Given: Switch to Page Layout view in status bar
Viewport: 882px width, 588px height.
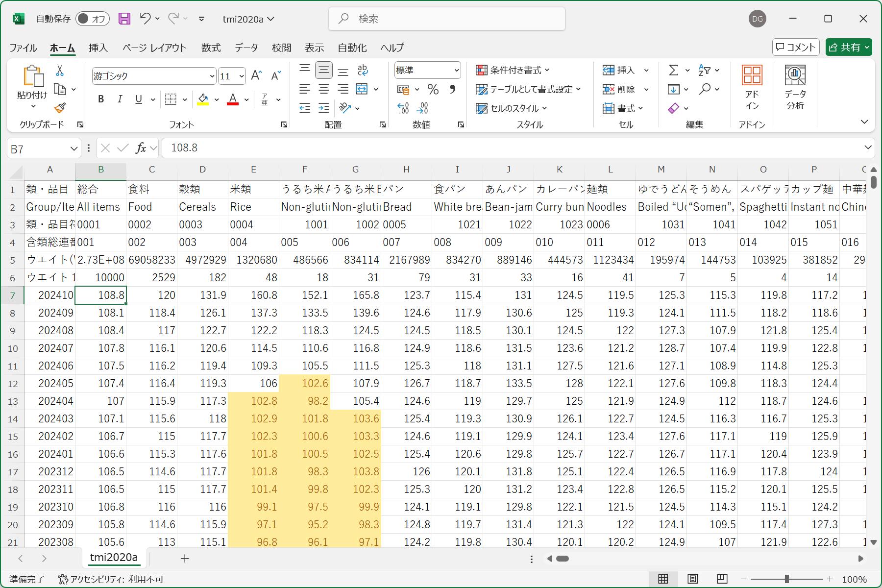Looking at the screenshot, I should click(692, 579).
